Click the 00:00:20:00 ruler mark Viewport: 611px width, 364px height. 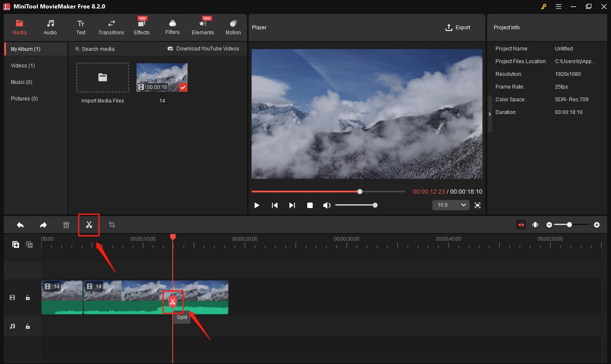click(245, 239)
